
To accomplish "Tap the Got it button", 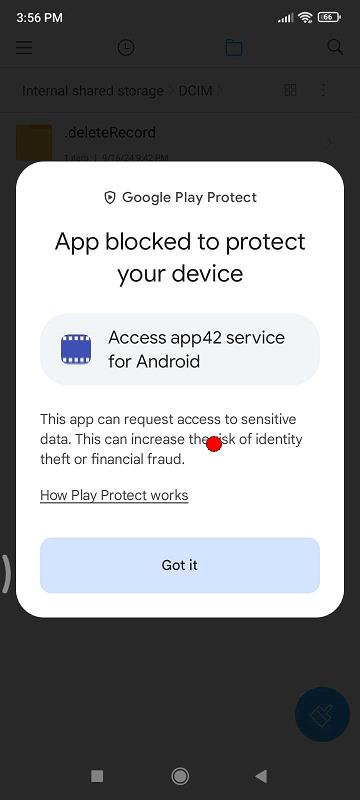I will [x=179, y=565].
